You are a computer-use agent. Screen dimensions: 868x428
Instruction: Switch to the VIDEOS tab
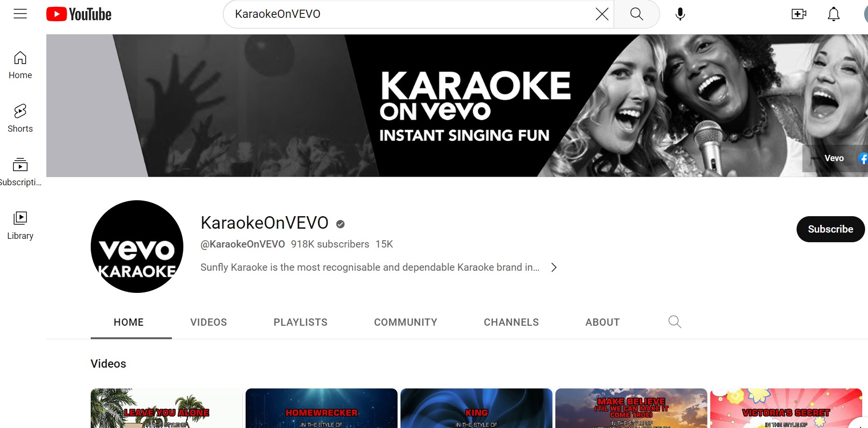(208, 322)
